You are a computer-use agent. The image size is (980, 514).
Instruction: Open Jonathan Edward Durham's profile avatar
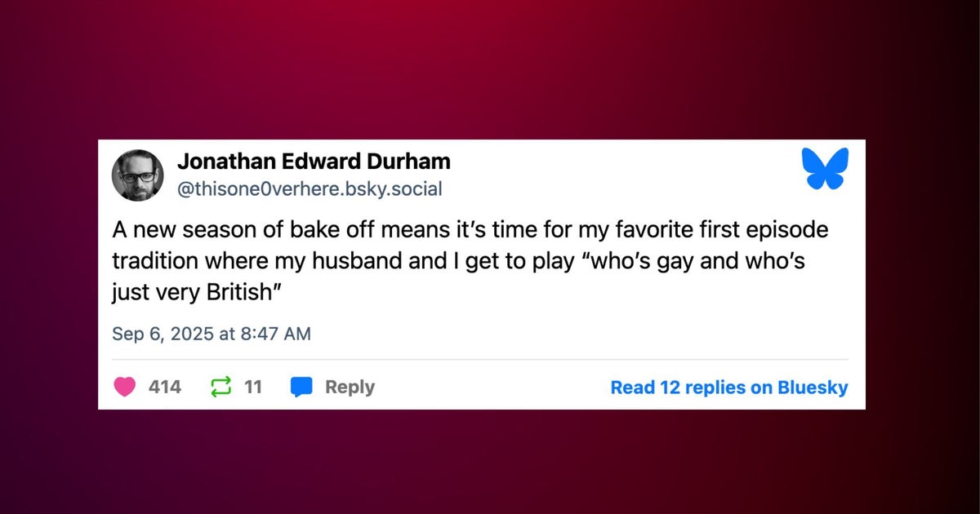point(138,175)
